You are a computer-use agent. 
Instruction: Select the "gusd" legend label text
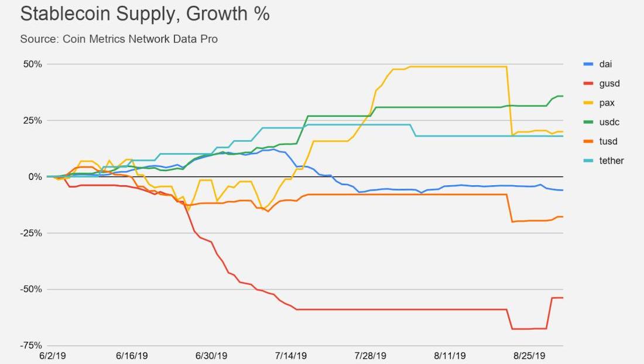(609, 83)
